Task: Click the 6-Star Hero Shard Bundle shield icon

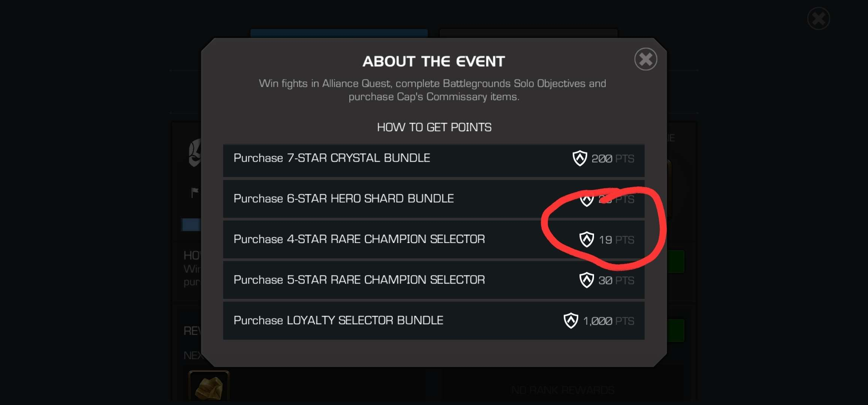Action: point(587,199)
